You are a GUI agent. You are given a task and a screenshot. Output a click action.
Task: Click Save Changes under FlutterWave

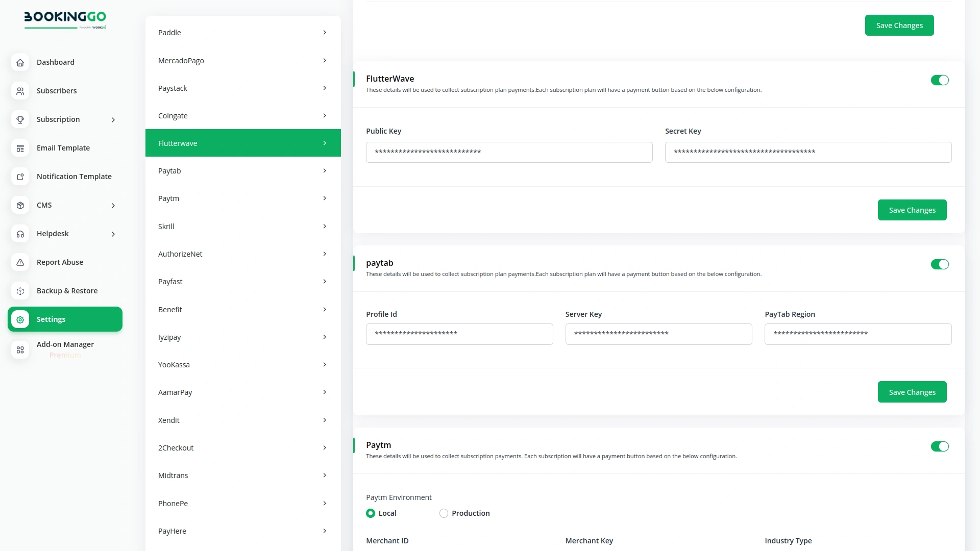[x=912, y=210]
